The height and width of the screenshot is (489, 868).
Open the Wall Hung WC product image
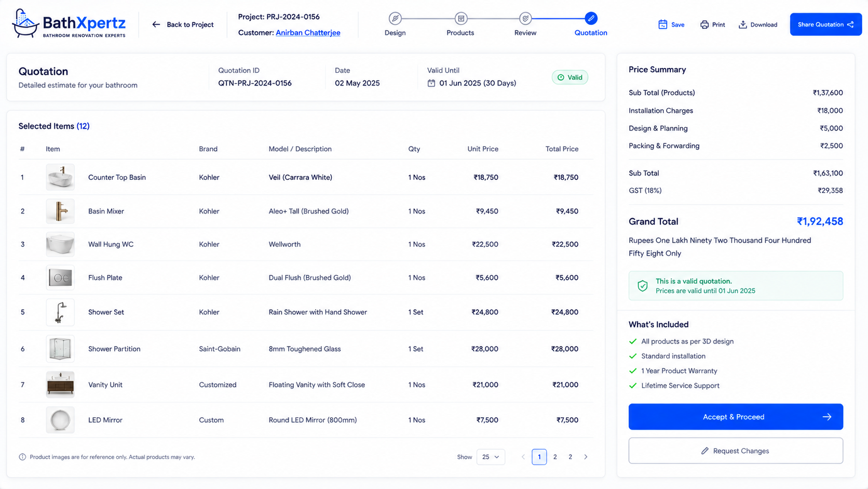pos(60,244)
